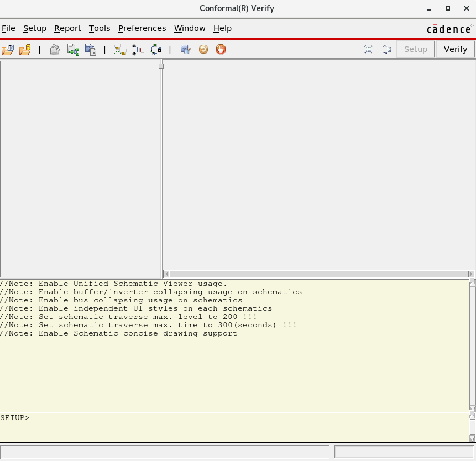476x461 pixels.
Task: Click the Setup mode button
Action: (416, 49)
